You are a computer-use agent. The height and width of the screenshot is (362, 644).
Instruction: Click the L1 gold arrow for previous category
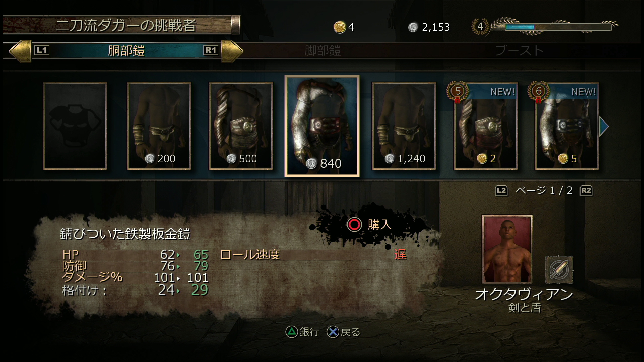[20, 51]
